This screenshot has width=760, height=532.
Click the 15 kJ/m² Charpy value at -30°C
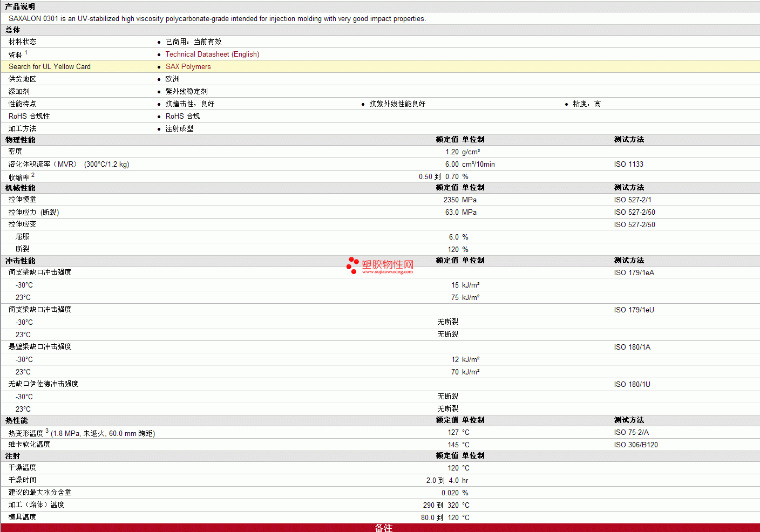465,285
